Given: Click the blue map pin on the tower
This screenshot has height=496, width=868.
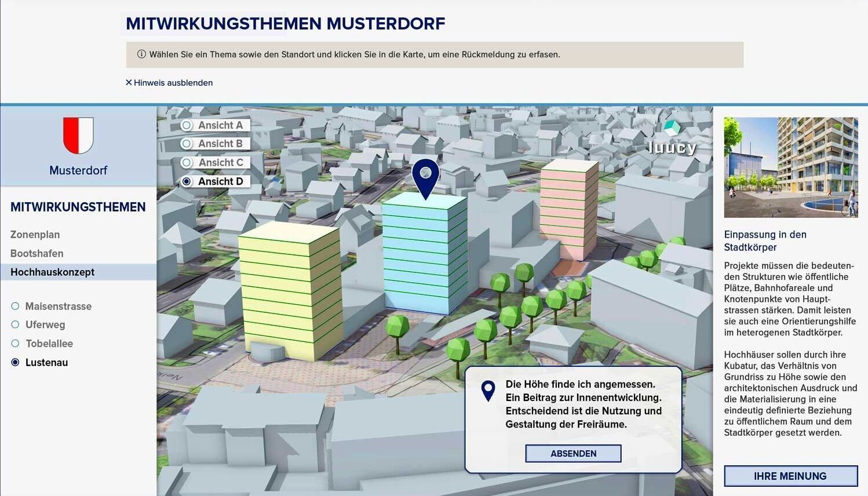Looking at the screenshot, I should (x=425, y=179).
